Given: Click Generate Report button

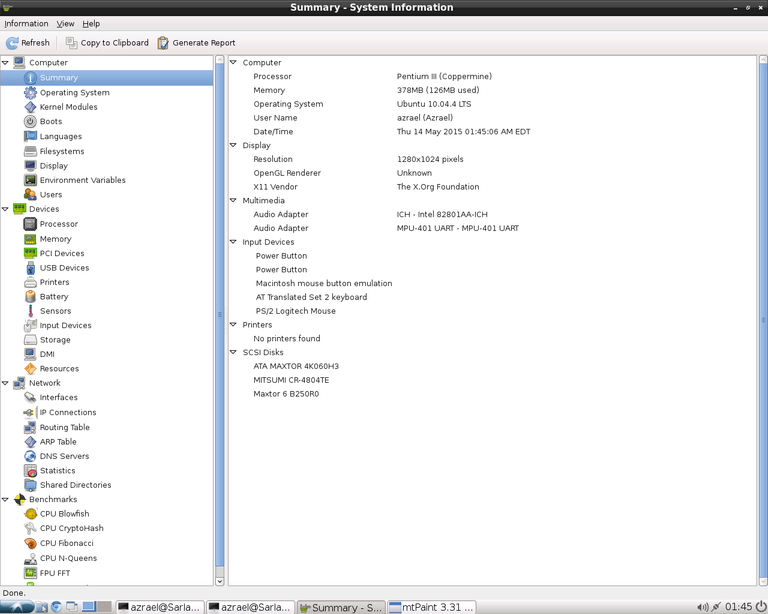Looking at the screenshot, I should [x=196, y=43].
